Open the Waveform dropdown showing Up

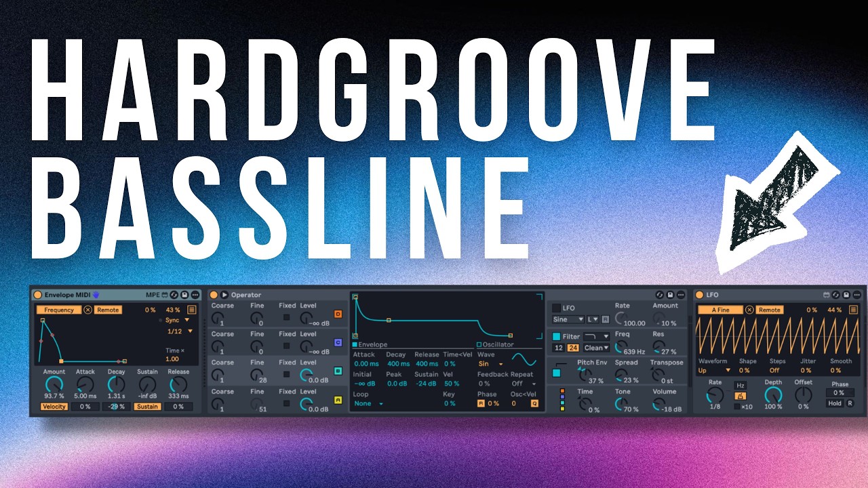pos(714,370)
